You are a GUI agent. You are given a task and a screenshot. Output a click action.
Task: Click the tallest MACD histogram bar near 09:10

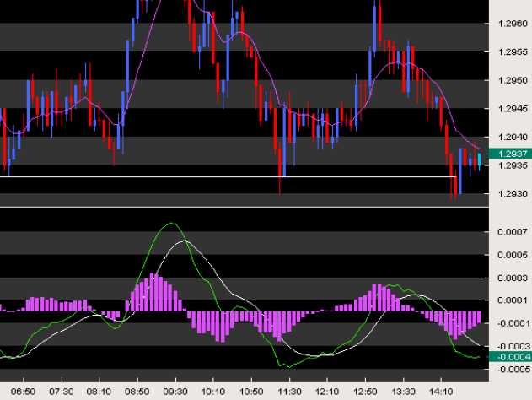[153, 292]
